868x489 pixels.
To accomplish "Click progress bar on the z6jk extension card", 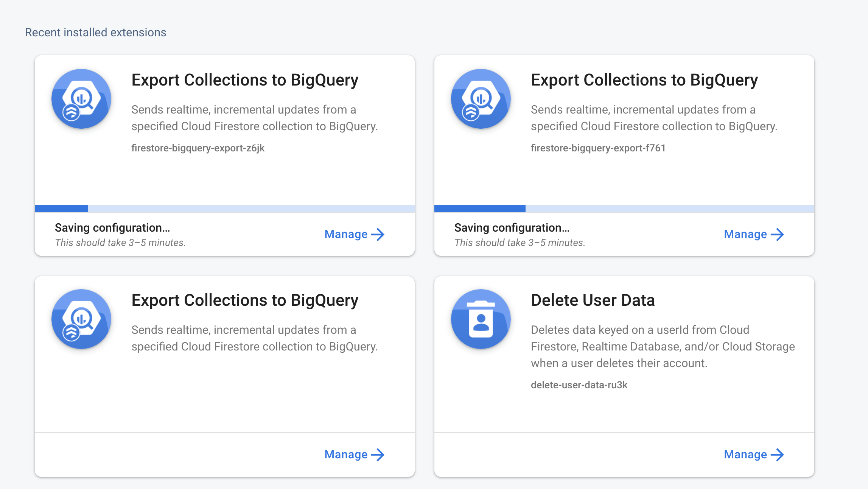I will [x=225, y=209].
